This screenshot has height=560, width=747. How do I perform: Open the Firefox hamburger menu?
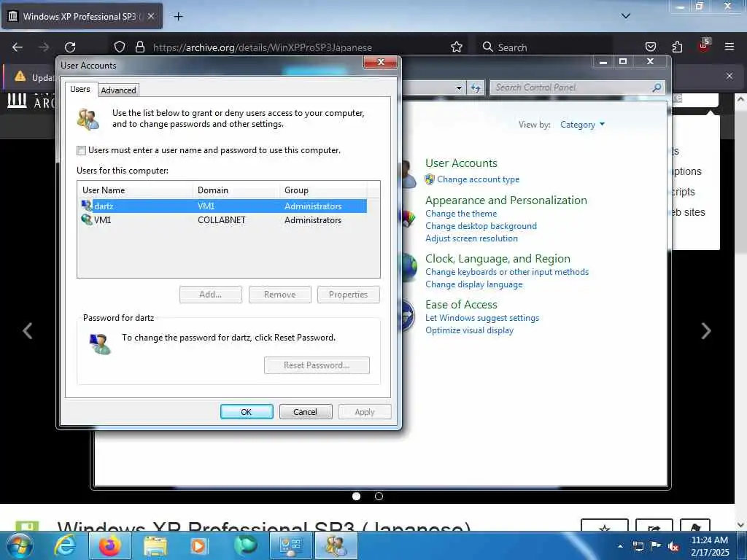pos(729,47)
